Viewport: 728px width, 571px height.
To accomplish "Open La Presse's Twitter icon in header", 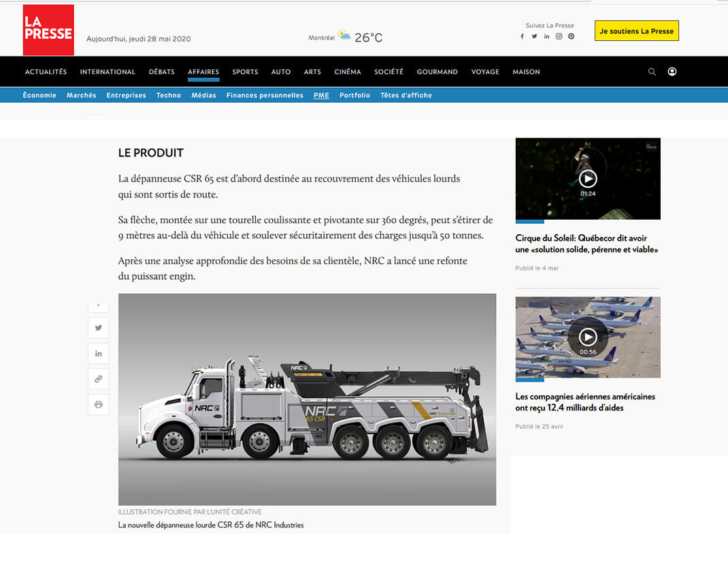I will 534,37.
